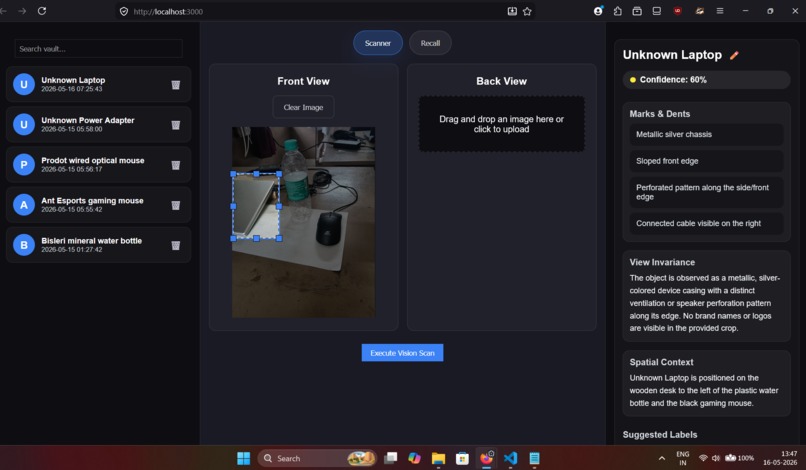Click Connected cable visible on the right

706,223
